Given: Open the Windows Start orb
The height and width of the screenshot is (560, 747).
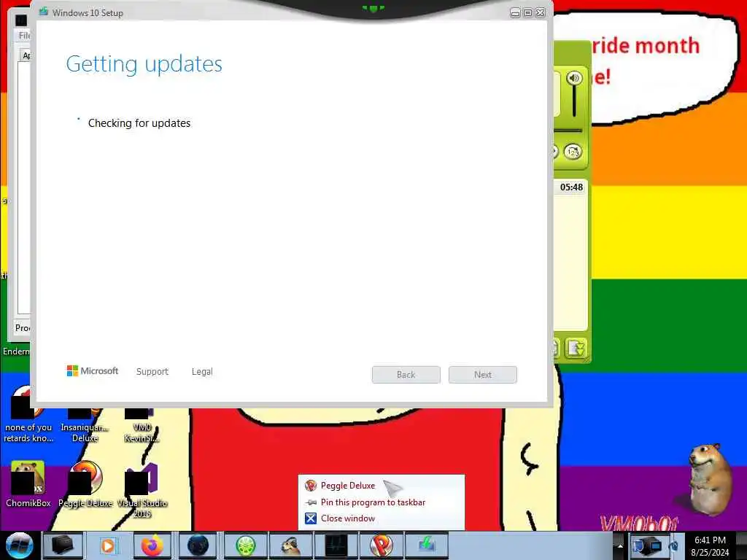Looking at the screenshot, I should pyautogui.click(x=20, y=545).
